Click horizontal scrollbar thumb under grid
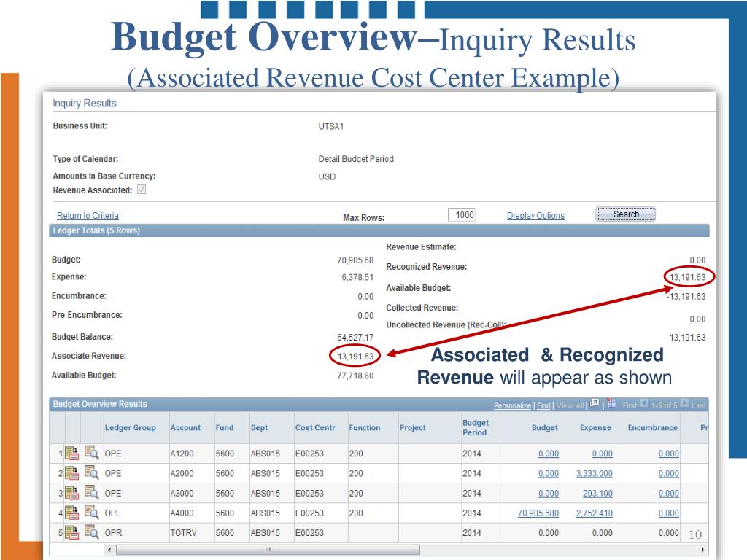747x560 pixels. [x=268, y=550]
